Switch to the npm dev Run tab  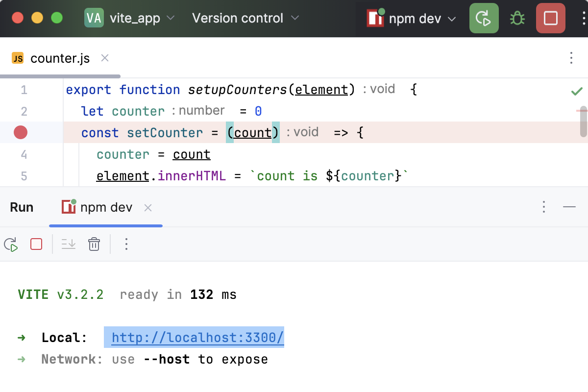click(105, 207)
